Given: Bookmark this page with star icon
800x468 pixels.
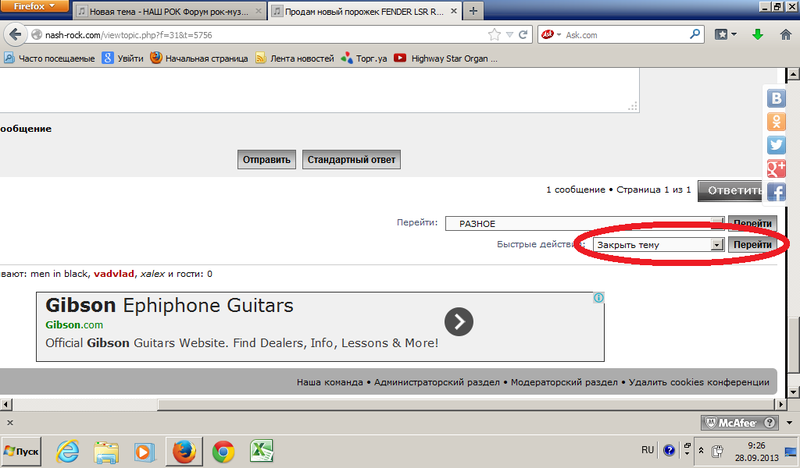Looking at the screenshot, I should (494, 35).
